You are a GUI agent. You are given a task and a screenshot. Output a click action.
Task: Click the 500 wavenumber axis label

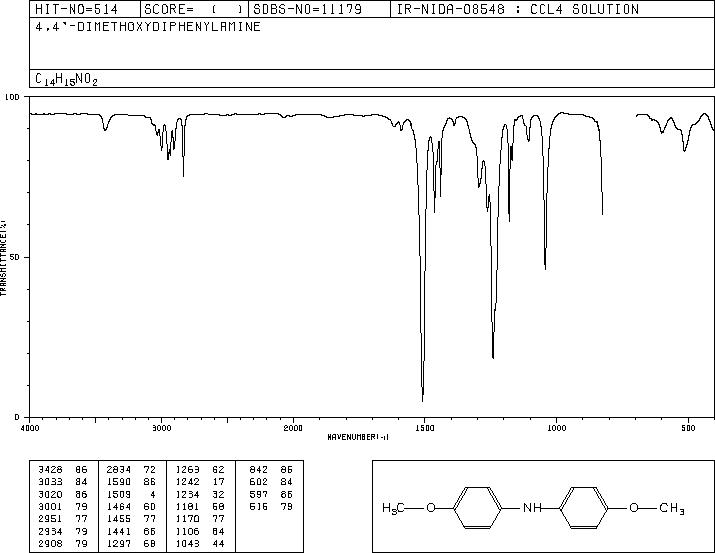tap(688, 428)
